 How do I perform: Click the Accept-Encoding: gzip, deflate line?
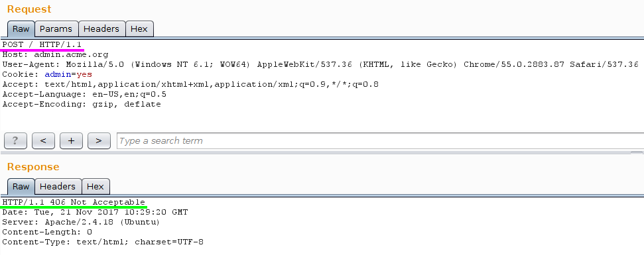82,104
